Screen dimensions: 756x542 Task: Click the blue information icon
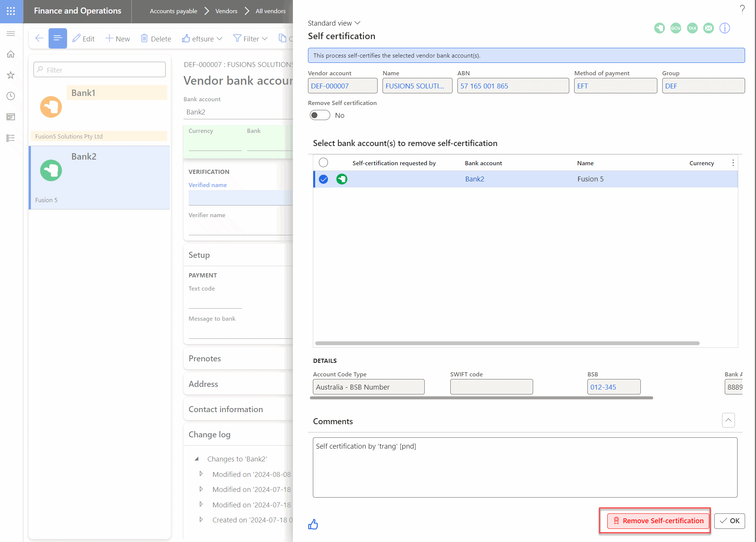725,28
